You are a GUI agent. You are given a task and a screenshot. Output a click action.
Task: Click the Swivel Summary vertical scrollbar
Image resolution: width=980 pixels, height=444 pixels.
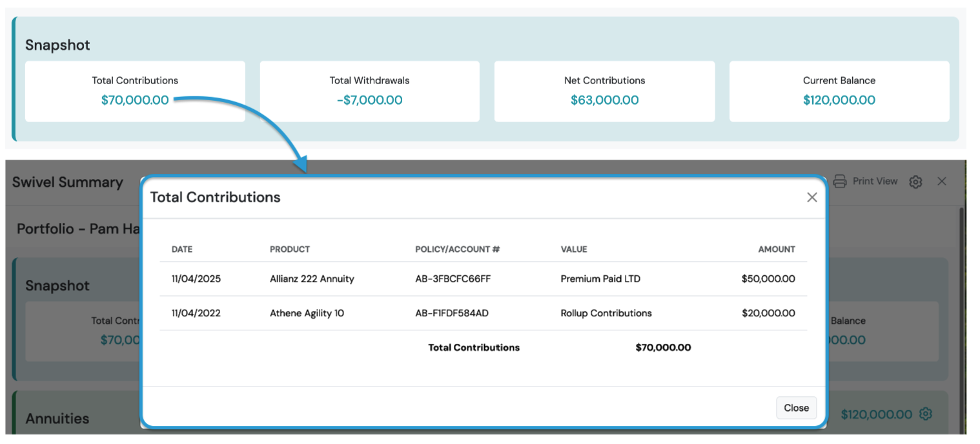point(962,320)
